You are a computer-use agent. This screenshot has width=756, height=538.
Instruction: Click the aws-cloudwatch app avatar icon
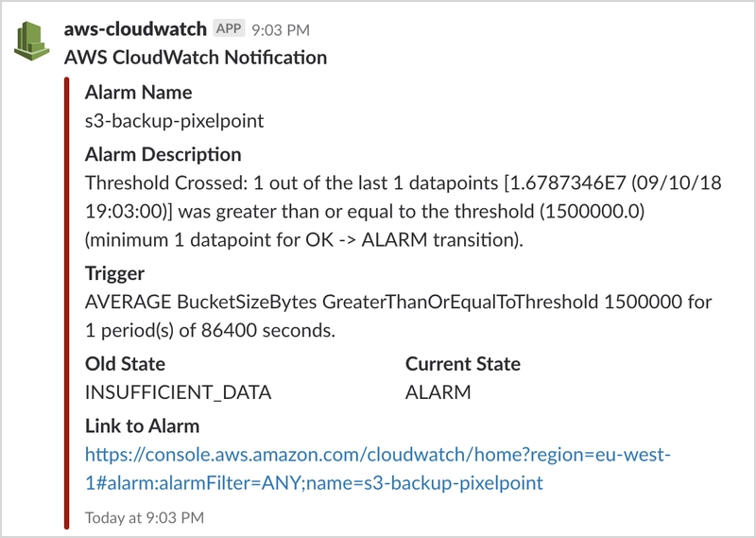coord(34,41)
